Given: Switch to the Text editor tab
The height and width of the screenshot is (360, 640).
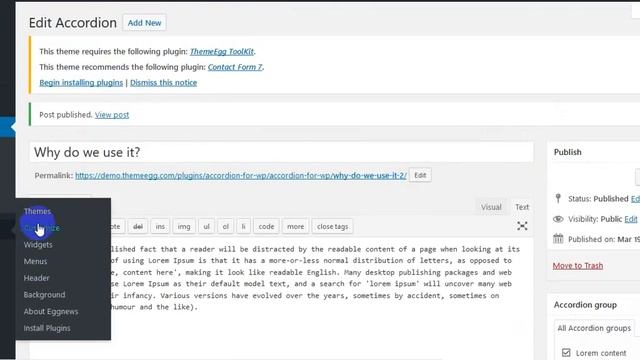Looking at the screenshot, I should [x=522, y=207].
